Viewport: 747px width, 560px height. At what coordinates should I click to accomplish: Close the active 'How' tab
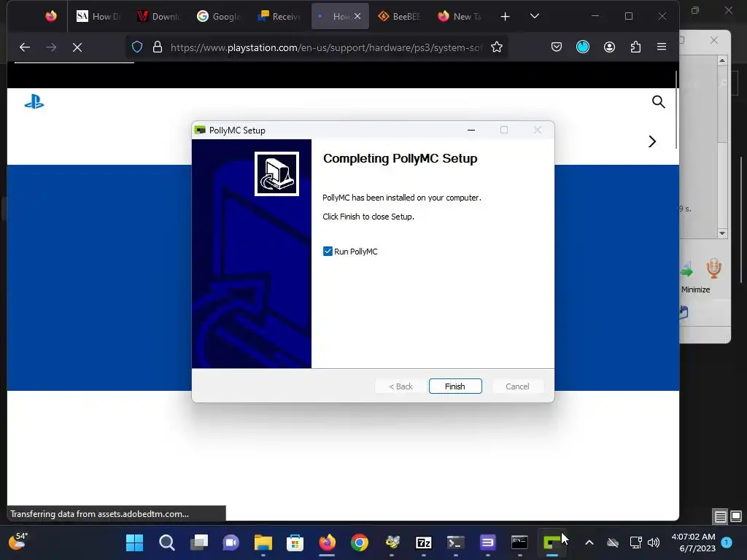point(357,16)
